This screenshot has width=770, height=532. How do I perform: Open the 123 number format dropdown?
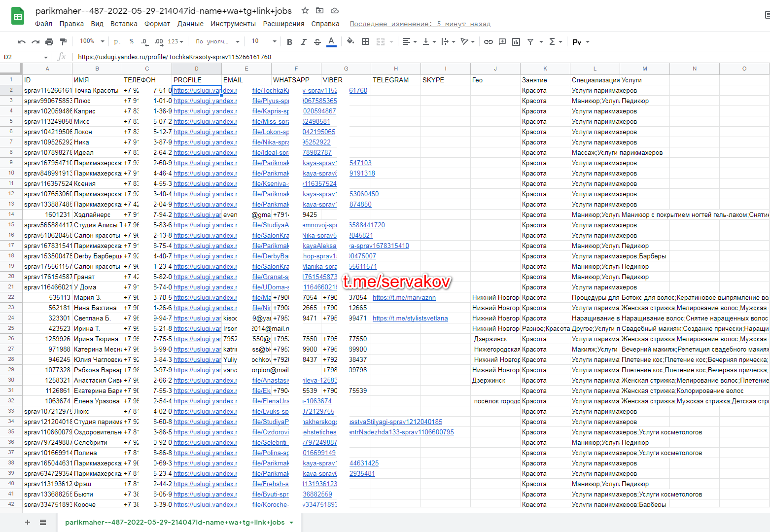point(175,42)
